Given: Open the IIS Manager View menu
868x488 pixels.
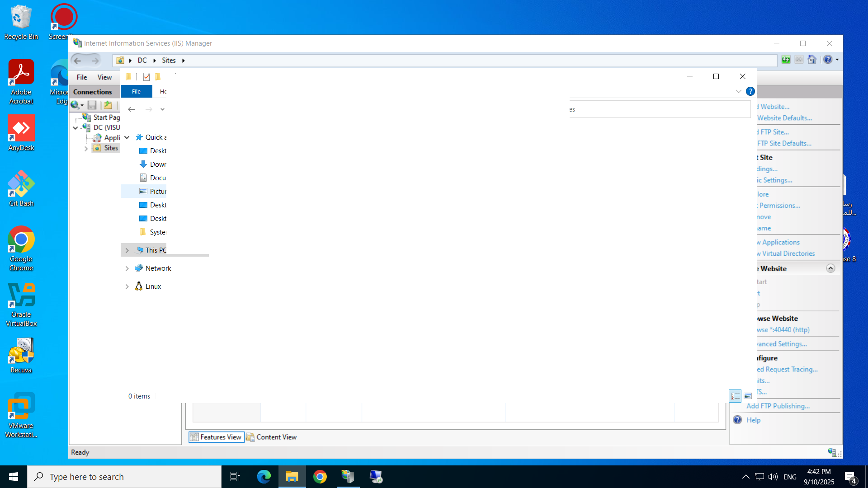Looking at the screenshot, I should [x=104, y=77].
